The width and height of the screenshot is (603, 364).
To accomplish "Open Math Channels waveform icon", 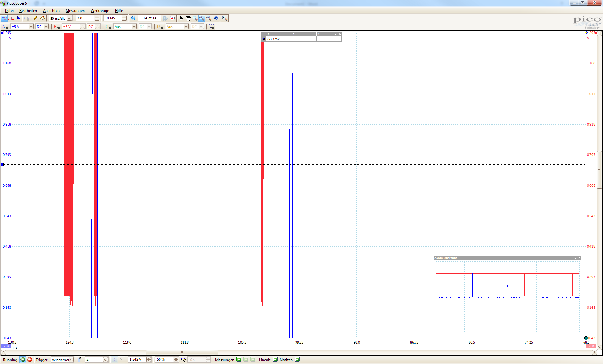I will (x=211, y=27).
